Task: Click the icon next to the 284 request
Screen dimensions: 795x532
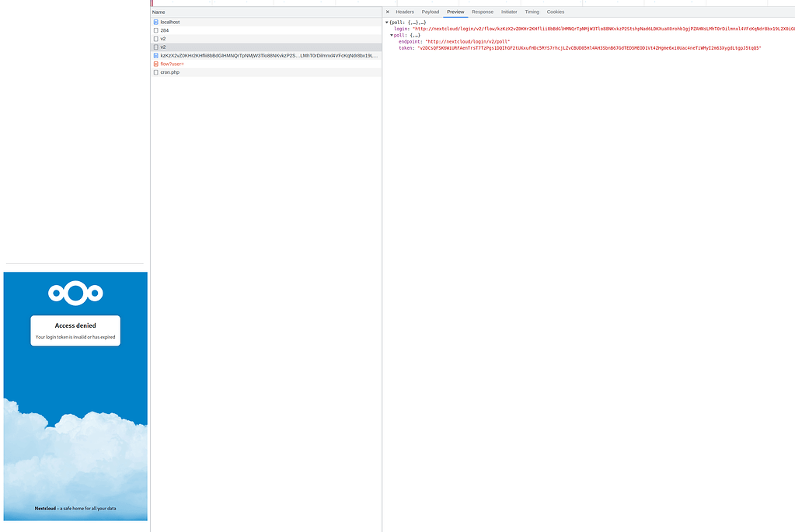Action: tap(156, 30)
